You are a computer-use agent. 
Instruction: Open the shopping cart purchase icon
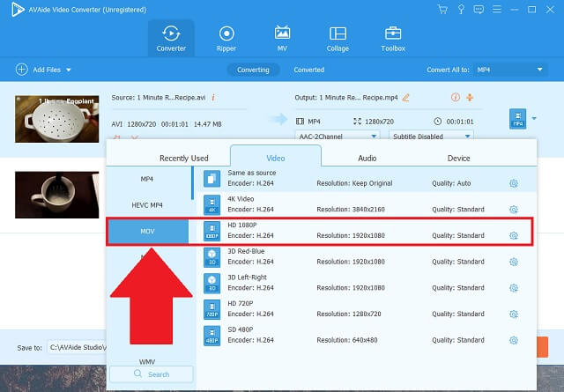(x=442, y=10)
